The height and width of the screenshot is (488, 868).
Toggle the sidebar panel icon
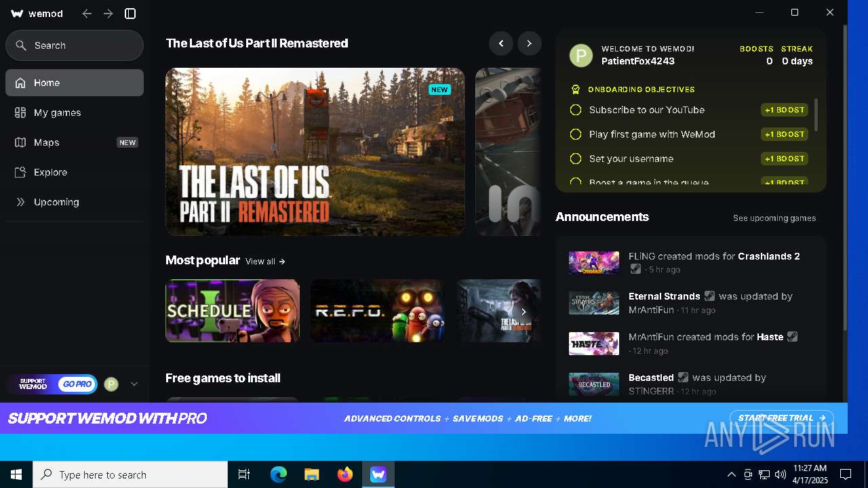(131, 14)
